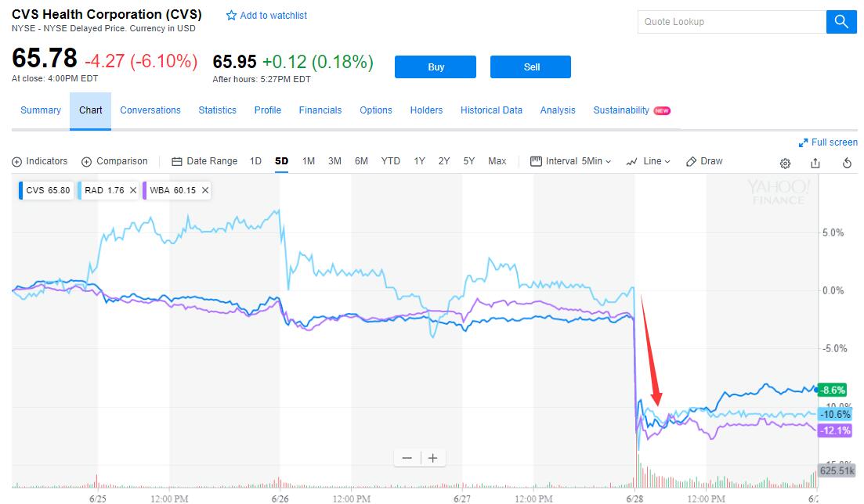
Task: Zoom in with the plus icon
Action: click(x=433, y=459)
